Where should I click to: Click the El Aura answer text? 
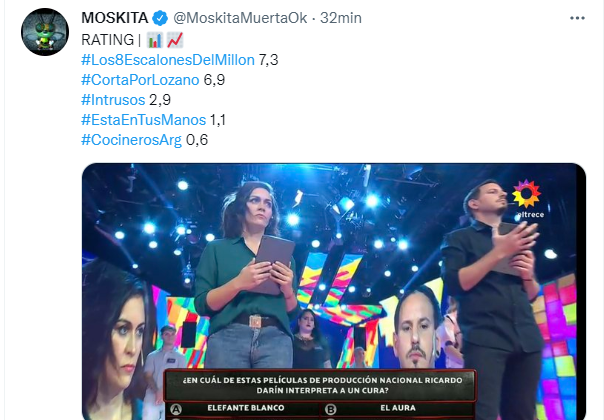pyautogui.click(x=398, y=408)
